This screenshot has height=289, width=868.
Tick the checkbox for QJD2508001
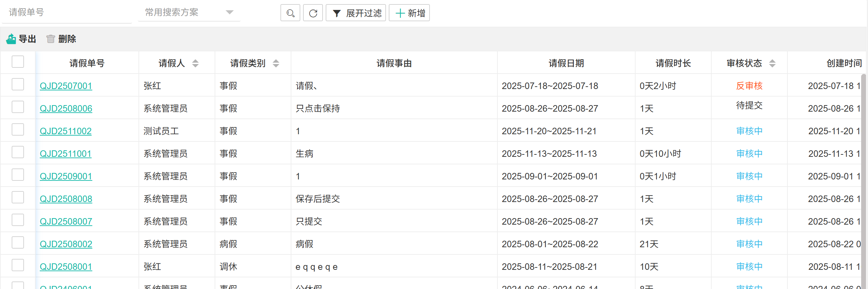[x=18, y=265]
